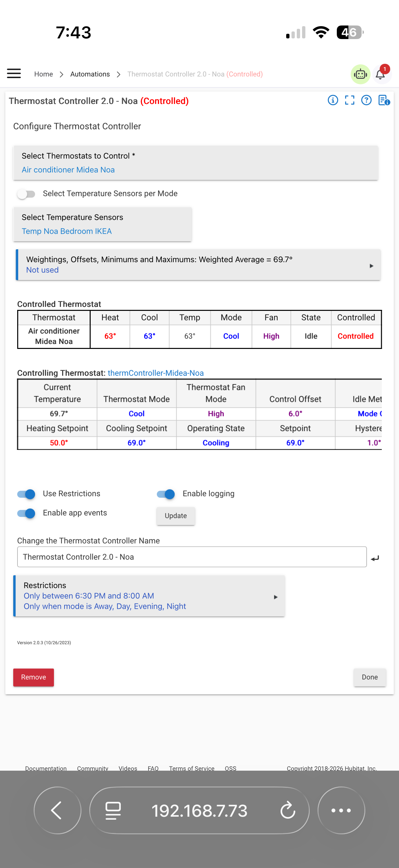
Task: Click the enter arrow beside name field
Action: (375, 558)
